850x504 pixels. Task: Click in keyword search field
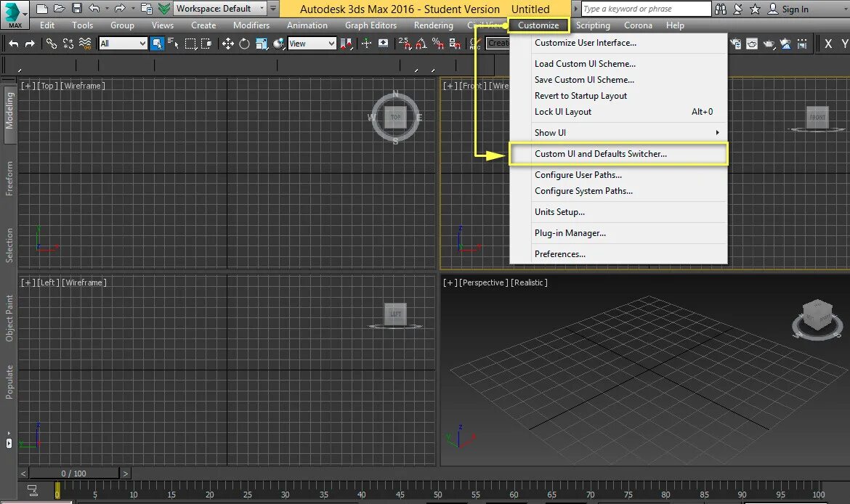pos(646,9)
